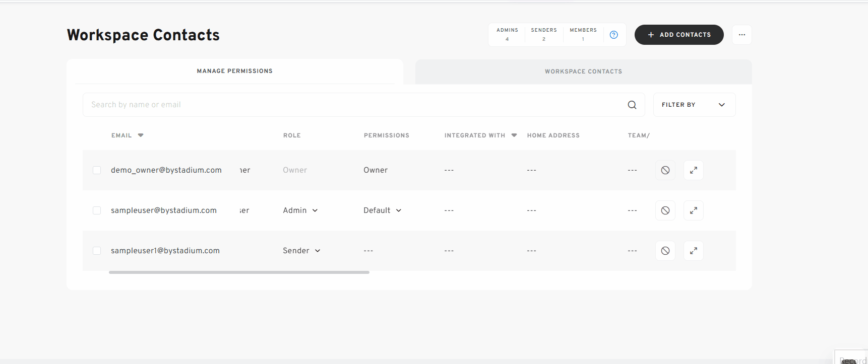Block the sampleuser1@bystadium.com contact
Viewport: 868px width, 364px height.
(x=665, y=251)
